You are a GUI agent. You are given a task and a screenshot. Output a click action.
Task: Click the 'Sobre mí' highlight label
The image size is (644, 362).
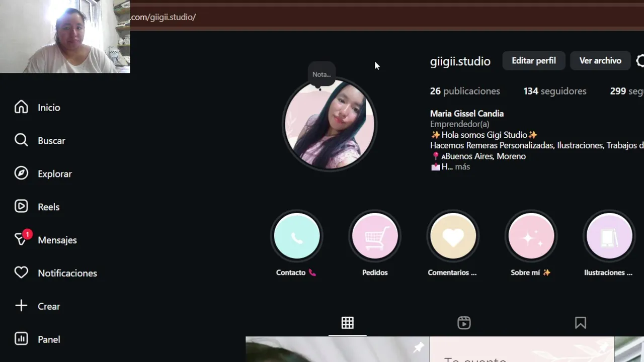[x=531, y=273]
